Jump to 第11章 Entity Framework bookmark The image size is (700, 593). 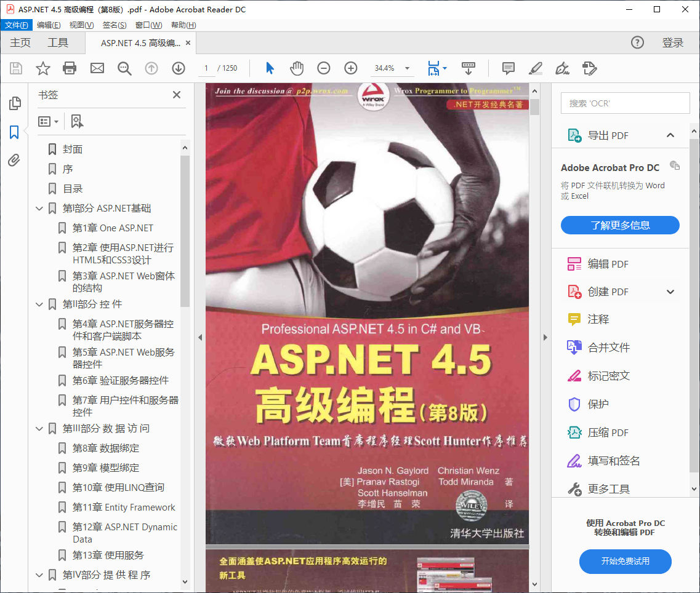click(x=124, y=507)
